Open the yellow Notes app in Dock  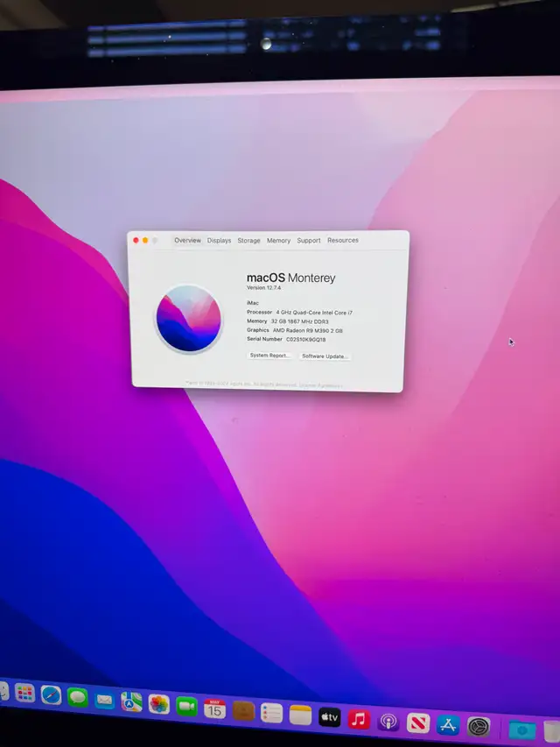(300, 715)
